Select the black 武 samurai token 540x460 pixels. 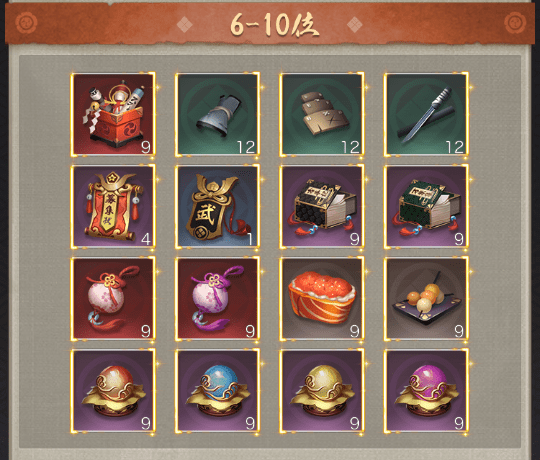coord(217,206)
